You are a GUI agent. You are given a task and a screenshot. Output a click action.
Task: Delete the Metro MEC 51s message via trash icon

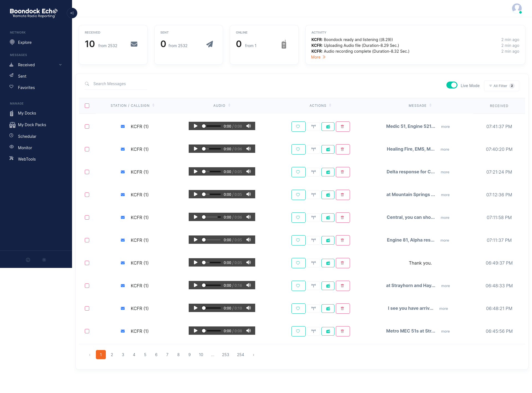[343, 331]
